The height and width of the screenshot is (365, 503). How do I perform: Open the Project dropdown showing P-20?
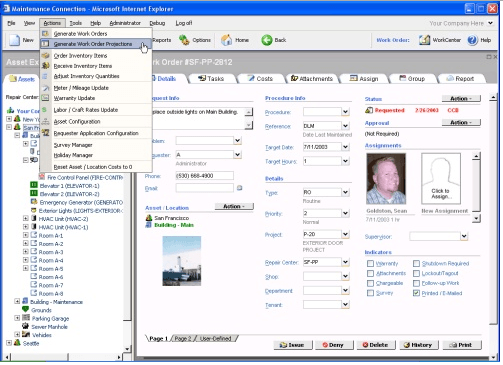pyautogui.click(x=345, y=234)
